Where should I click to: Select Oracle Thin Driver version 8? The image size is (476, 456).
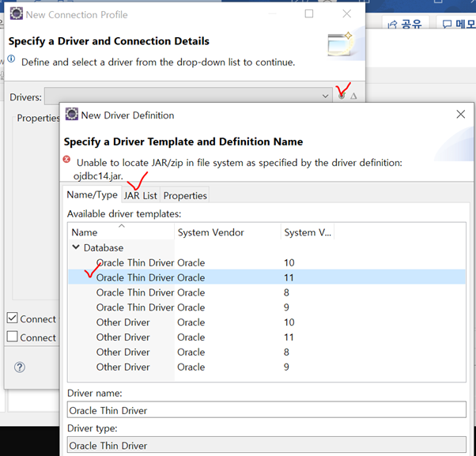(266, 292)
